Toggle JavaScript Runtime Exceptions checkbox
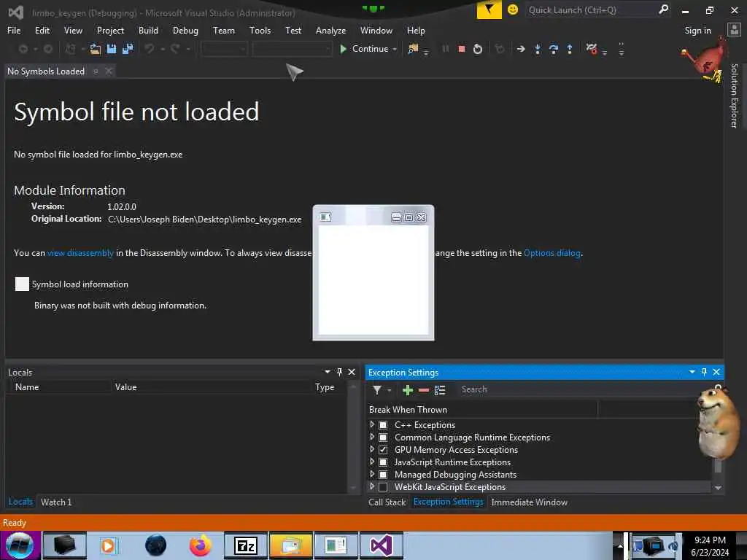747x560 pixels. pos(383,462)
